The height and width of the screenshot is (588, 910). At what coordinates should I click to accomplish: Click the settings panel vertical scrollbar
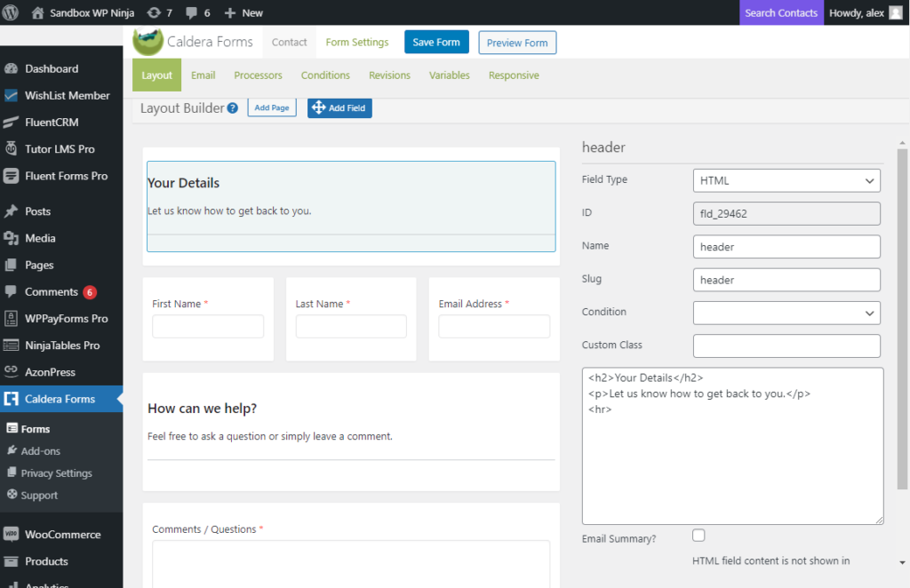(903, 320)
